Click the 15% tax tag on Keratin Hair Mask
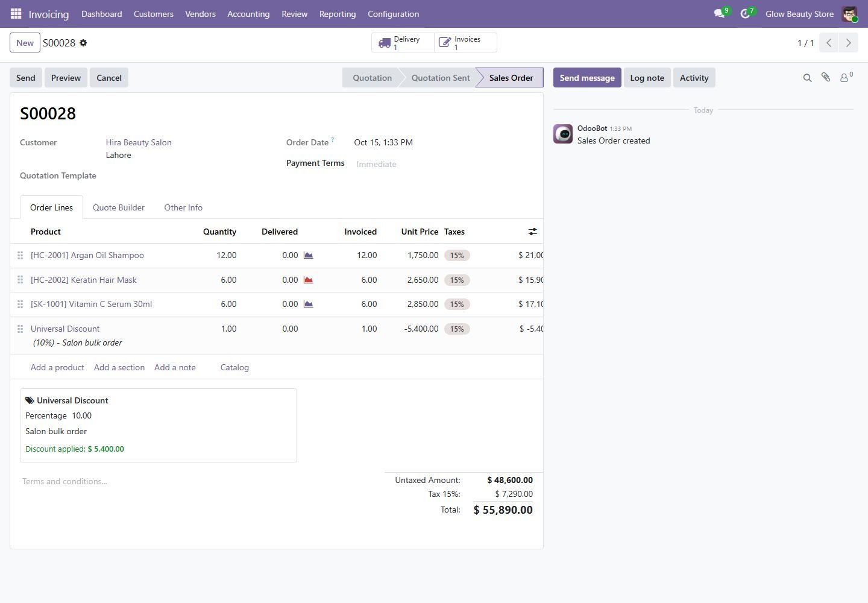 (457, 280)
